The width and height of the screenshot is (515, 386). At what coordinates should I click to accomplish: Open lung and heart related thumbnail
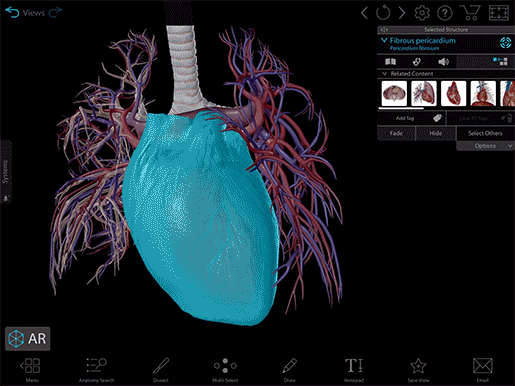click(x=424, y=93)
